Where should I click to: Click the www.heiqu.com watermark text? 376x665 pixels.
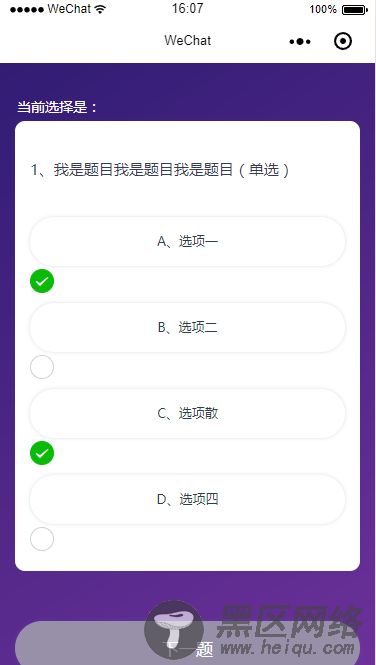click(x=287, y=648)
